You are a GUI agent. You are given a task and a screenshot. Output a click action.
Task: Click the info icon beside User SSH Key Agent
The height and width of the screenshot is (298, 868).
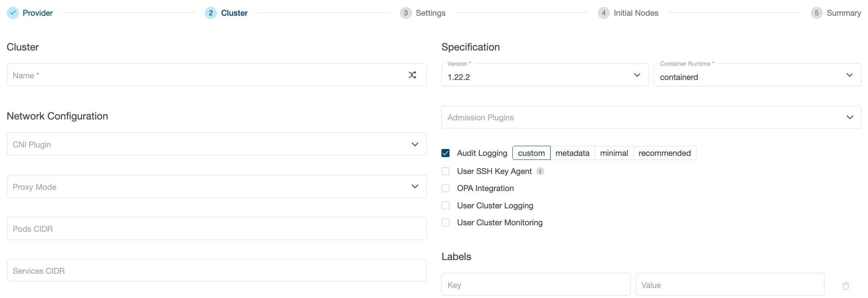click(x=540, y=171)
